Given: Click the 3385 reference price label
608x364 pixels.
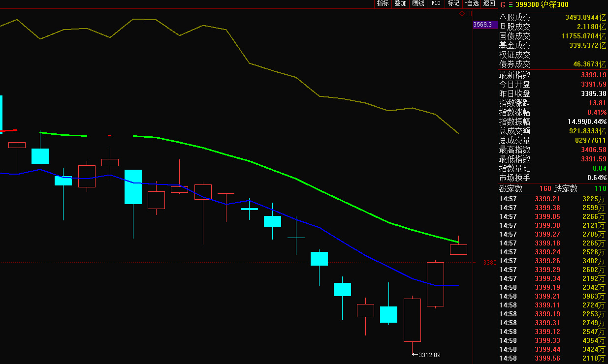Looking at the screenshot, I should pyautogui.click(x=489, y=263).
